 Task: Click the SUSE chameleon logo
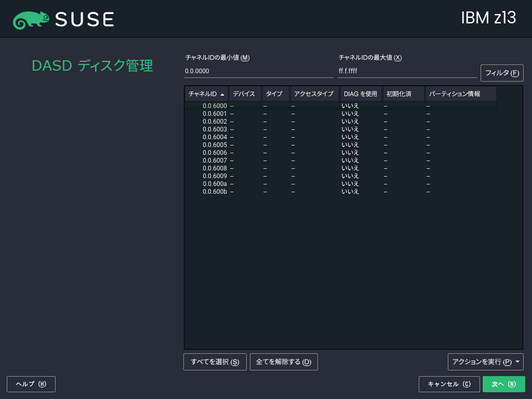pyautogui.click(x=31, y=20)
